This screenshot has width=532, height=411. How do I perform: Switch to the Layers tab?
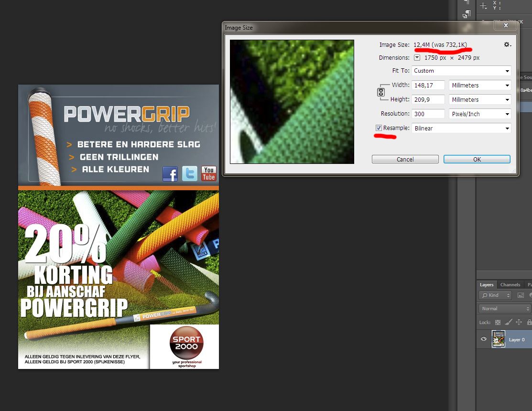[487, 284]
